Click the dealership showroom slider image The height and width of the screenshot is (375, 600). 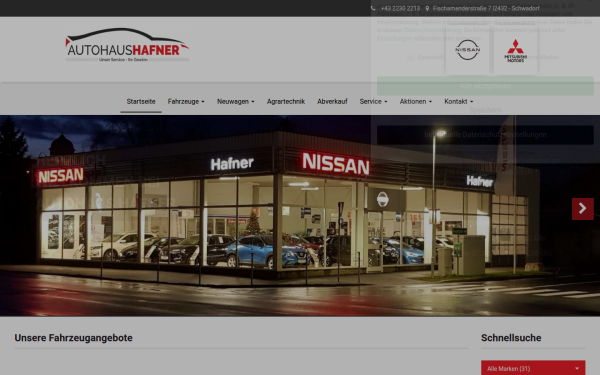tap(300, 215)
